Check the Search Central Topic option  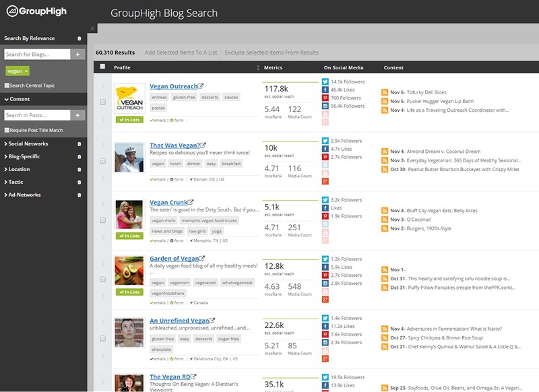(7, 86)
